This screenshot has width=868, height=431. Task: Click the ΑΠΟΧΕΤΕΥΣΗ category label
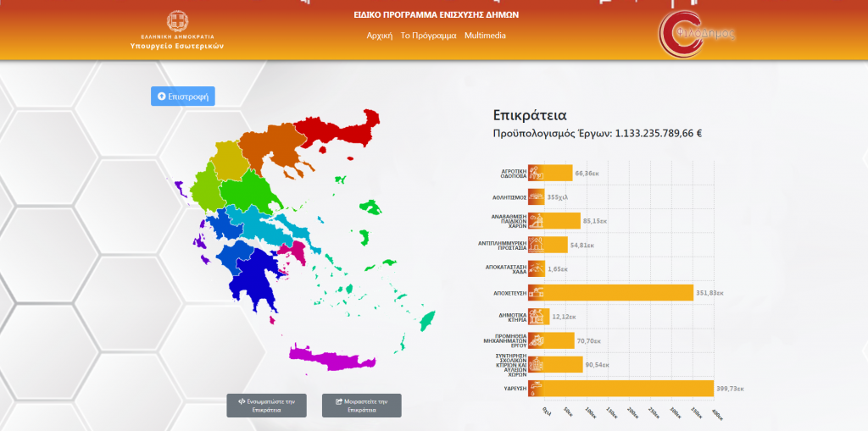pyautogui.click(x=511, y=293)
